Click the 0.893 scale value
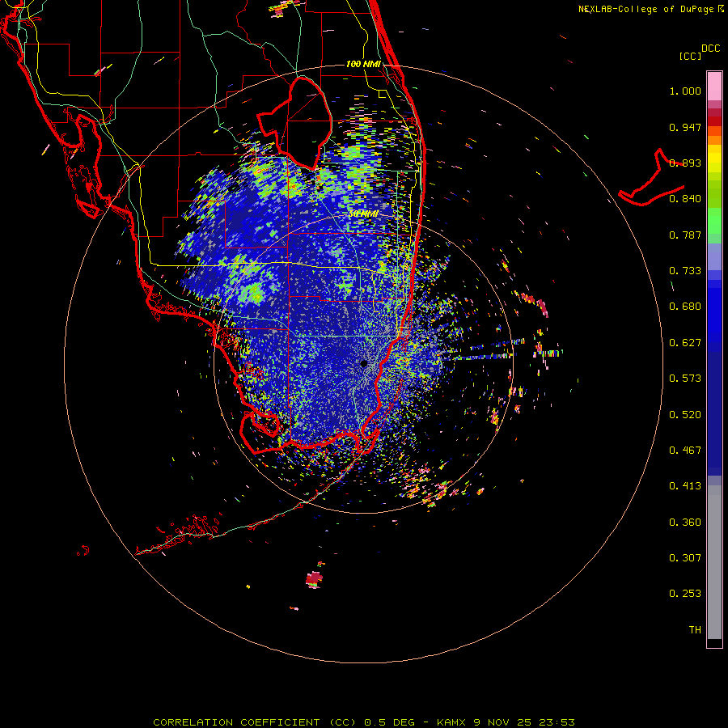Image resolution: width=728 pixels, height=728 pixels. [685, 163]
